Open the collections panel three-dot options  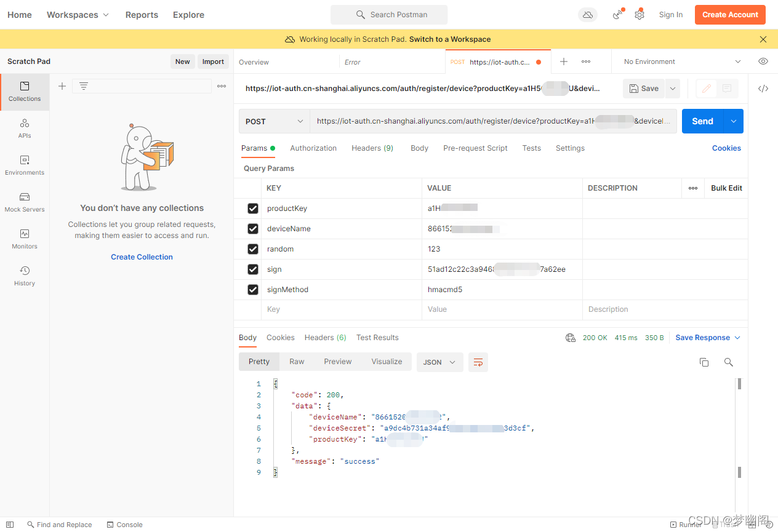(x=222, y=86)
